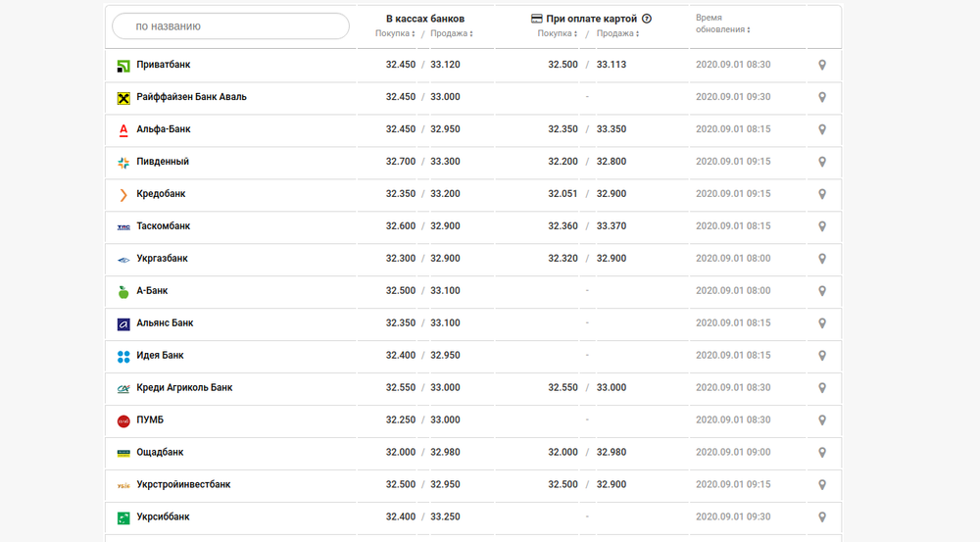Open the Пивденный bank link
Image resolution: width=980 pixels, height=542 pixels.
163,162
